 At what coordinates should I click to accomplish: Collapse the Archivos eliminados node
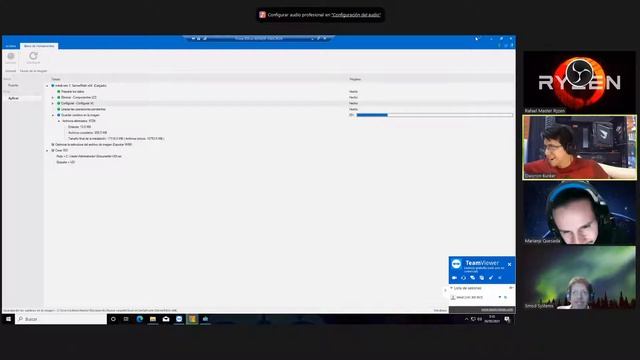point(58,121)
